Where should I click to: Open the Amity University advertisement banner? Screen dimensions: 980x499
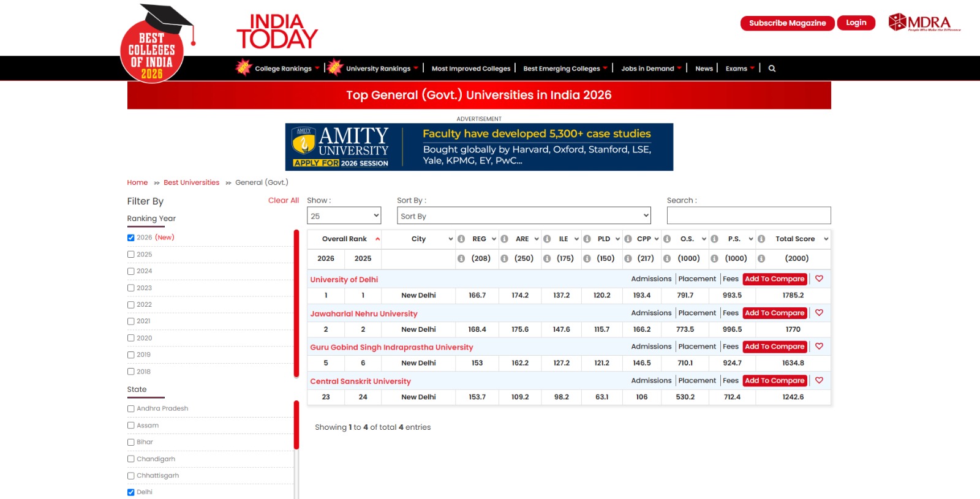coord(479,147)
